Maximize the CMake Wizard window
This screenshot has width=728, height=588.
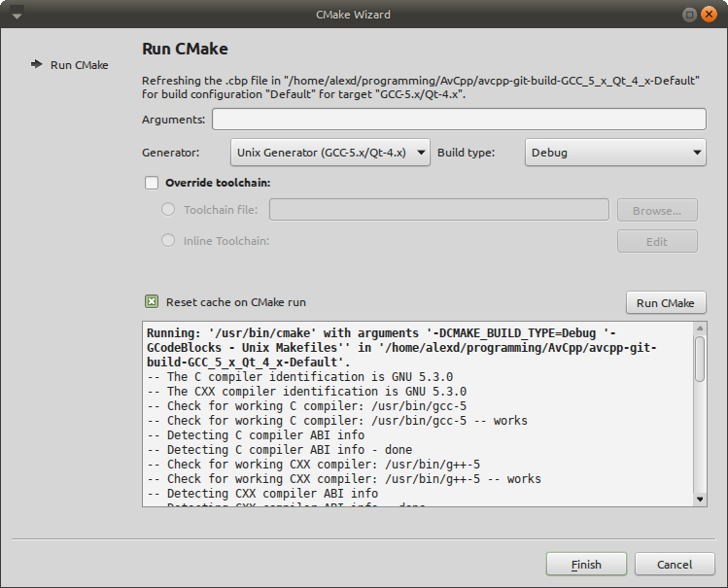(x=689, y=15)
